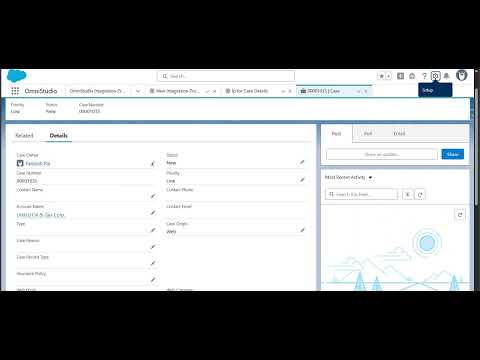Edit the Case Origin field pencil

tap(302, 230)
